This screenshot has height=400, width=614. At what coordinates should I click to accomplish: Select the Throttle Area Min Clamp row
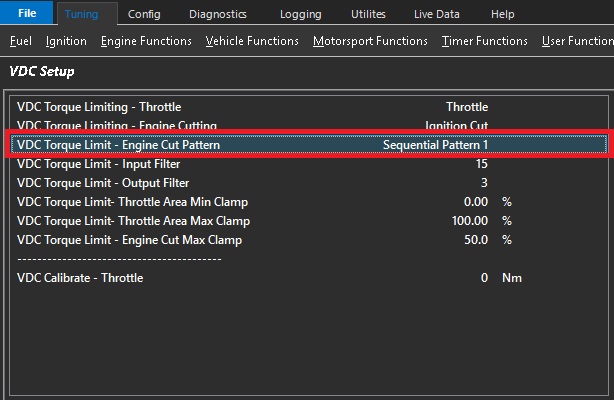click(132, 202)
